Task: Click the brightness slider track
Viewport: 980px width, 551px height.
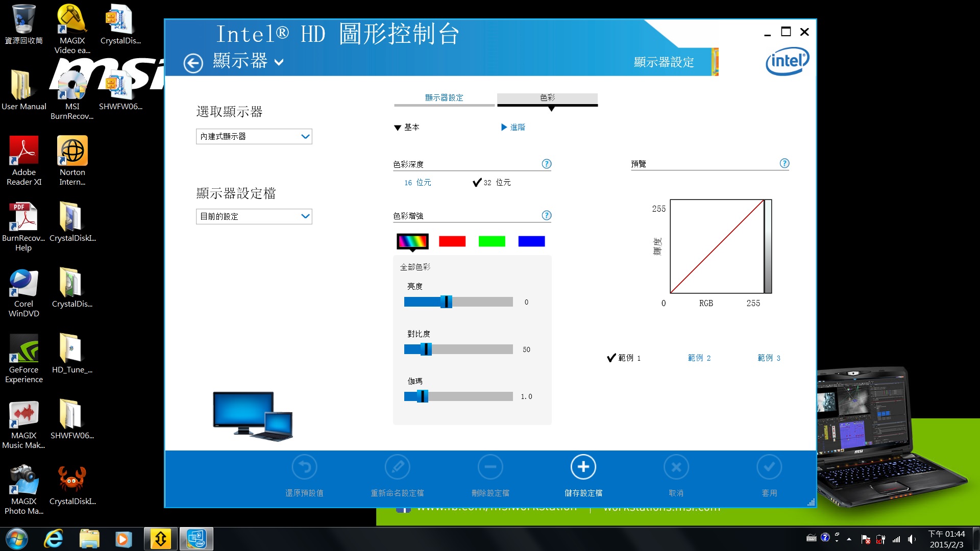Action: coord(480,302)
